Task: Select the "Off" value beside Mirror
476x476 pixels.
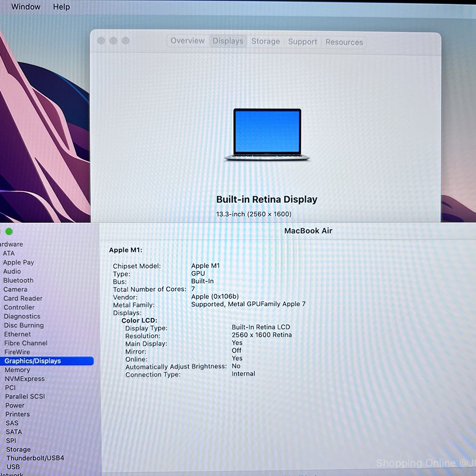Action: 236,350
